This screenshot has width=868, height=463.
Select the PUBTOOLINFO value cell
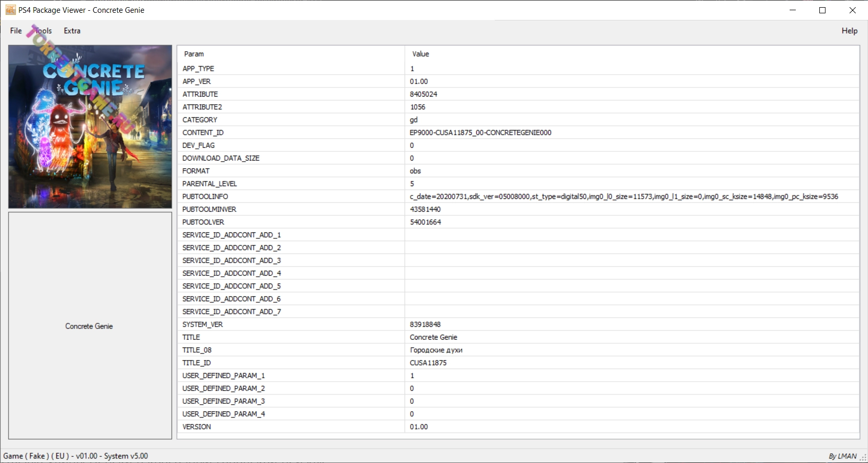(x=624, y=196)
